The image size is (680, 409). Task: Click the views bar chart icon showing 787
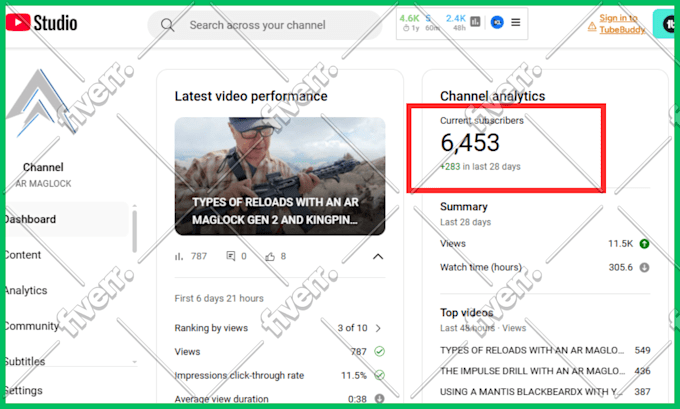point(179,256)
